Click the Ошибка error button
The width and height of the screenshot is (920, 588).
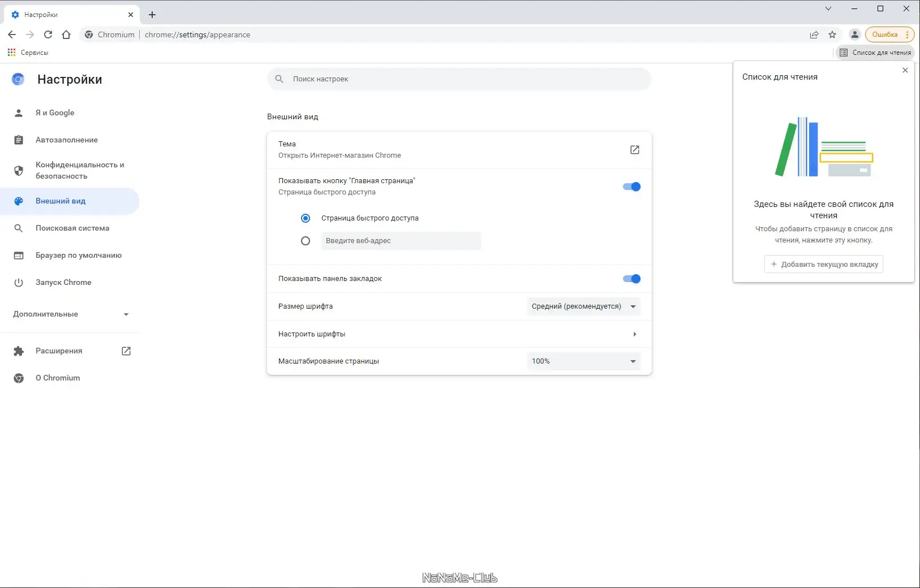pyautogui.click(x=889, y=34)
